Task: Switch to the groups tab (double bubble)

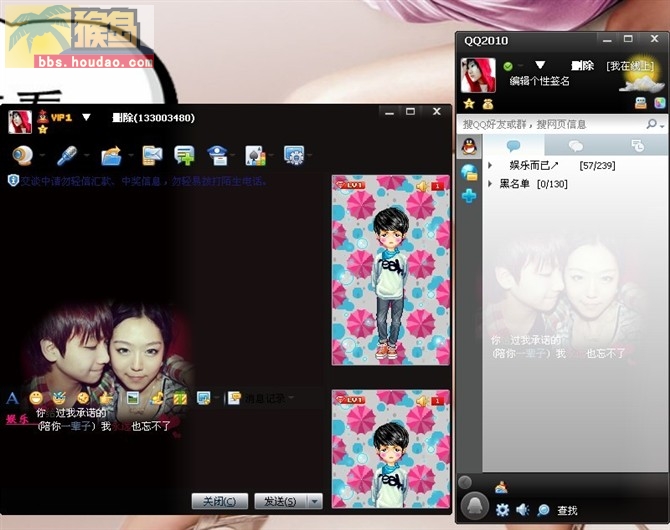Action: (x=576, y=146)
